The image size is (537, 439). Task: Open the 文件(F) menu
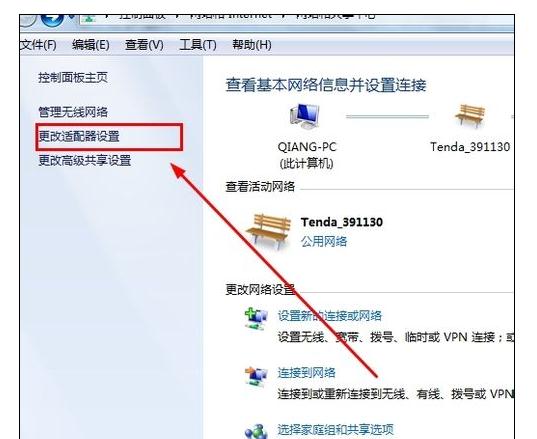[38, 45]
